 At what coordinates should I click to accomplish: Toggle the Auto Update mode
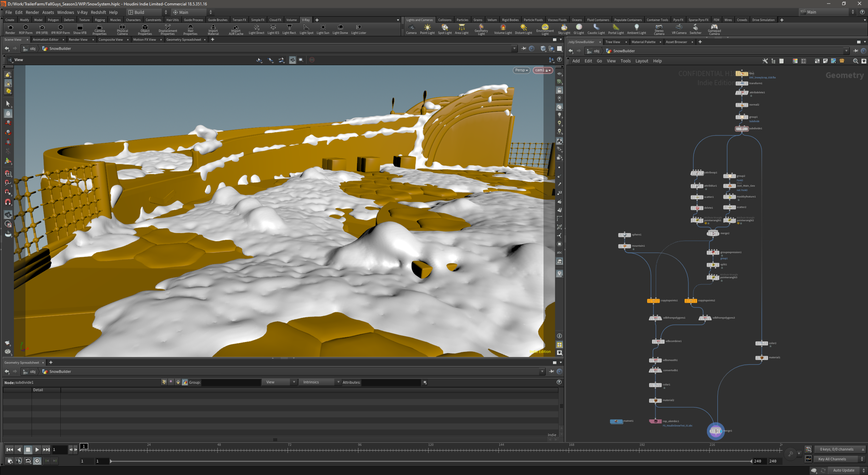[x=844, y=470]
